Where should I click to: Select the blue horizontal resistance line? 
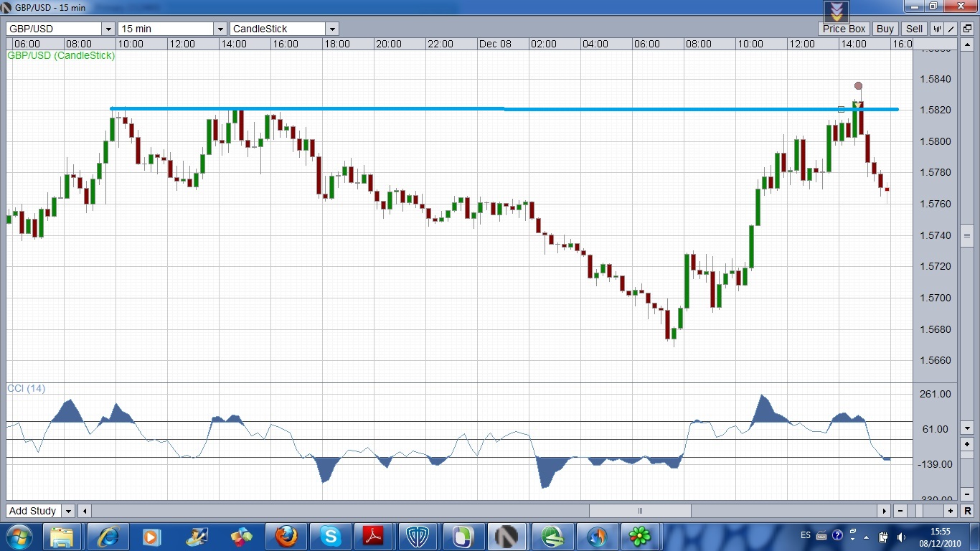tap(504, 109)
